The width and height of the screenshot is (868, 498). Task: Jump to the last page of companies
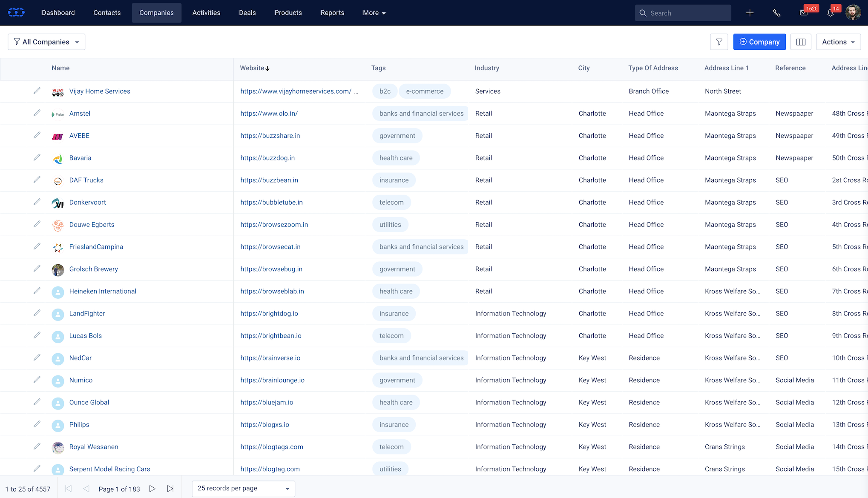coord(170,489)
